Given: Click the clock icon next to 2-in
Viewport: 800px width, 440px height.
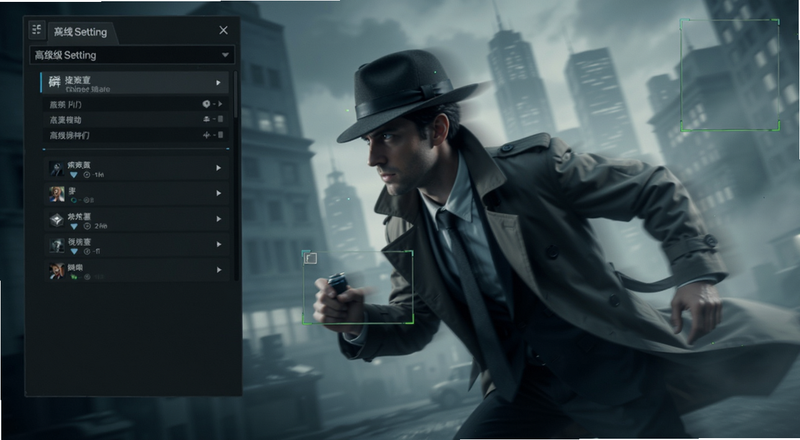Looking at the screenshot, I should point(87,226).
